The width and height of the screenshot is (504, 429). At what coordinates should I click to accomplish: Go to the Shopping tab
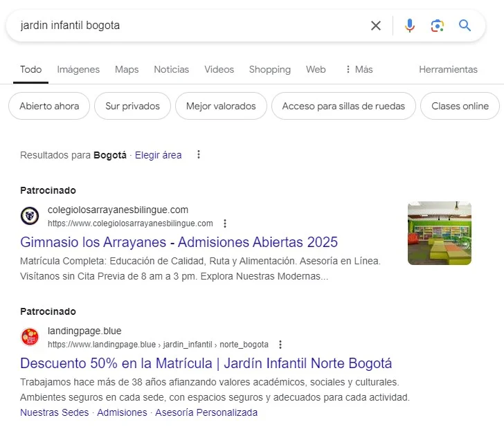(x=270, y=69)
